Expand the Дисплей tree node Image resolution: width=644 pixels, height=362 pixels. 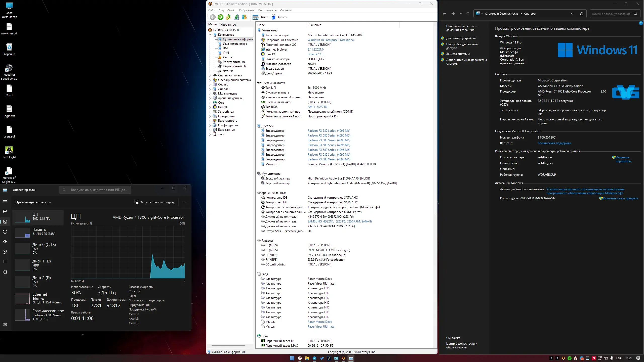210,89
